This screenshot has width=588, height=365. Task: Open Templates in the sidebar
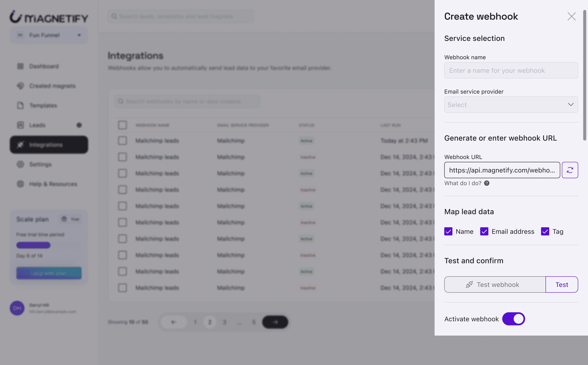(43, 105)
